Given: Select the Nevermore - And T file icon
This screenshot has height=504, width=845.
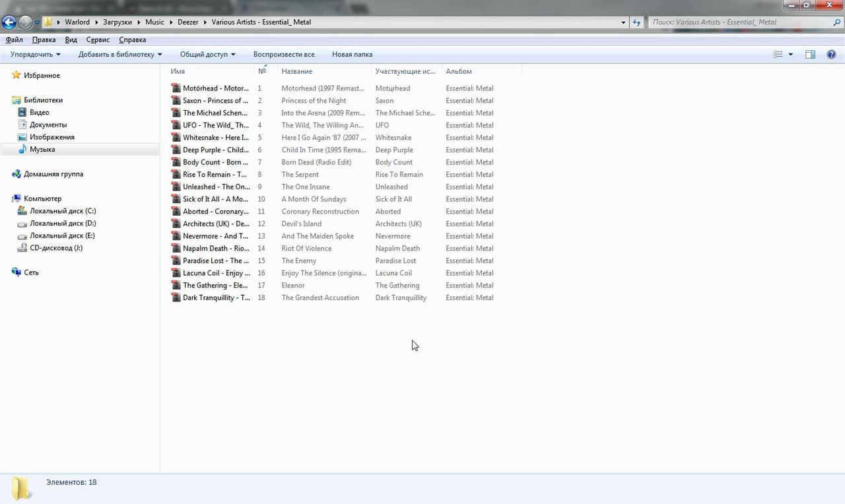Looking at the screenshot, I should [176, 236].
